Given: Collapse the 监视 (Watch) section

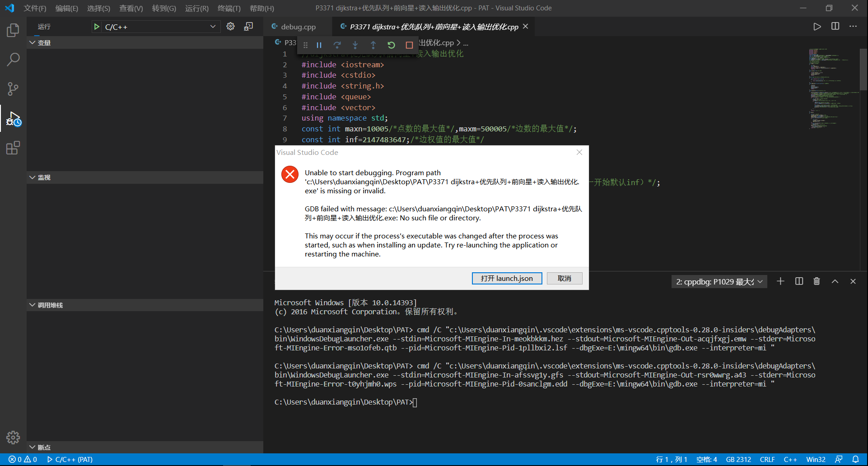Looking at the screenshot, I should [x=145, y=177].
